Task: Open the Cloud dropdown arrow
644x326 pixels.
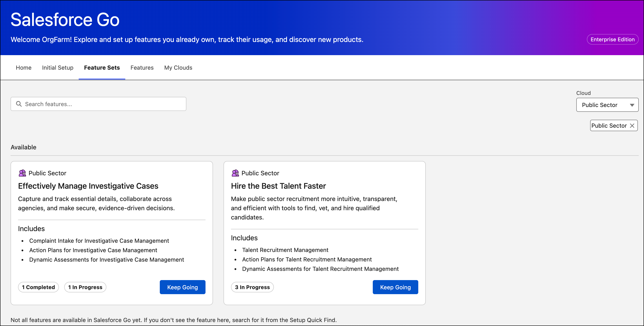Action: coord(632,105)
